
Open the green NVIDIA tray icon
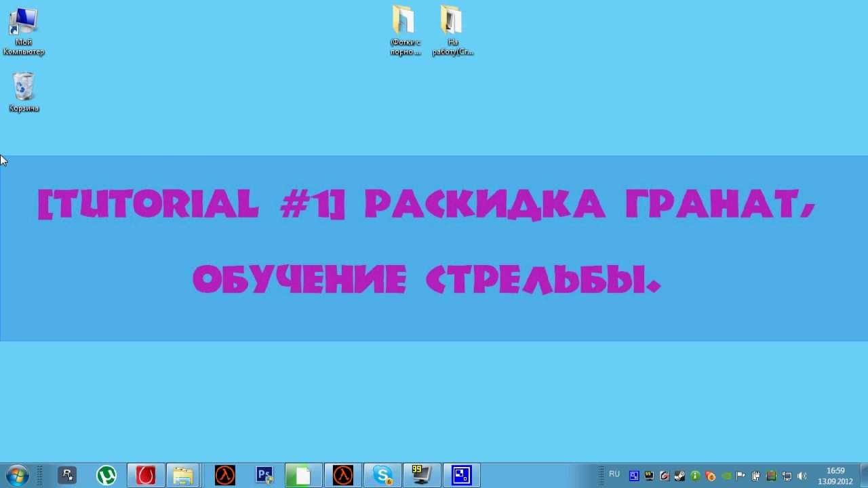coord(726,476)
